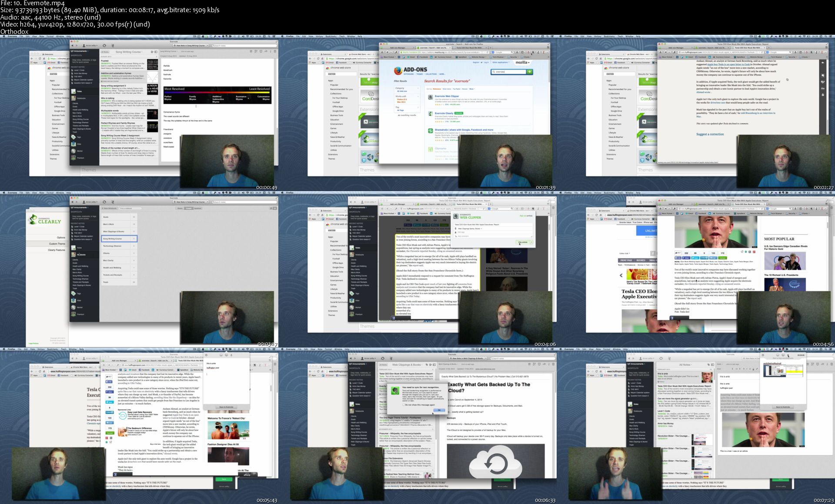Image resolution: width=835 pixels, height=504 pixels.
Task: Click the 'Suggest a correction' link
Action: (710, 134)
